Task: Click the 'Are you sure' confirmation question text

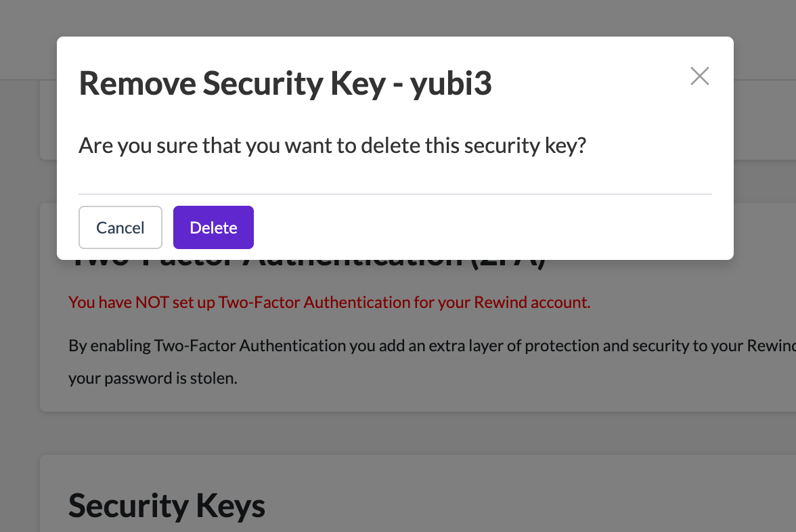Action: (332, 146)
